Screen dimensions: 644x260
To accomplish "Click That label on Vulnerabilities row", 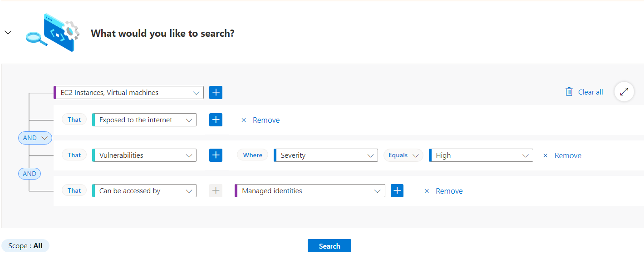I will pos(74,155).
